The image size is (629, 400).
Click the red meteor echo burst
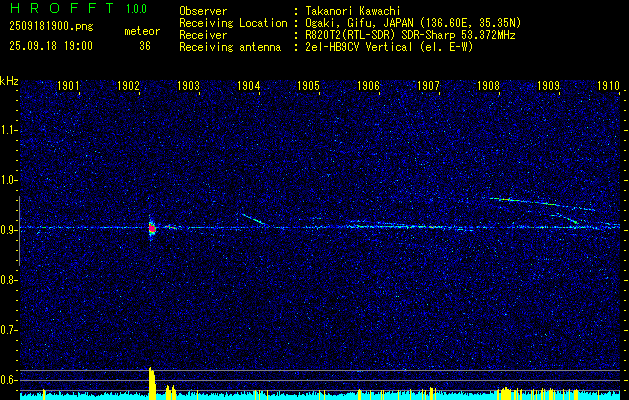(x=152, y=228)
